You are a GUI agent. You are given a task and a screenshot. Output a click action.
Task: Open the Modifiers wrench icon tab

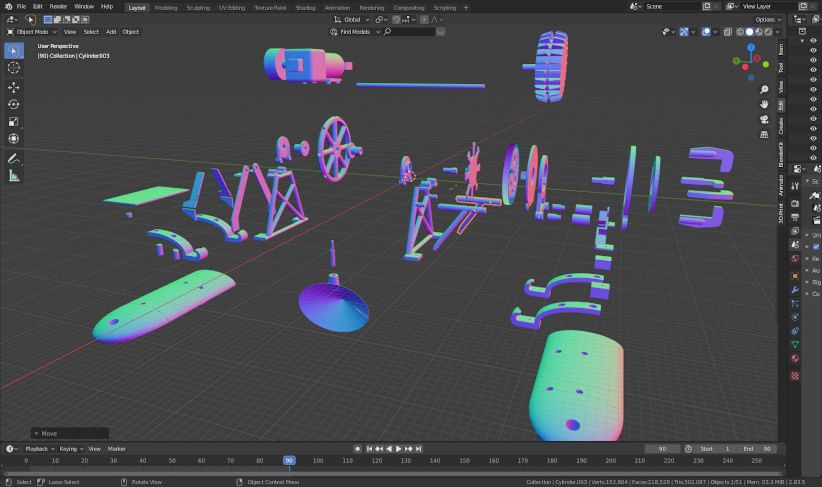click(795, 290)
